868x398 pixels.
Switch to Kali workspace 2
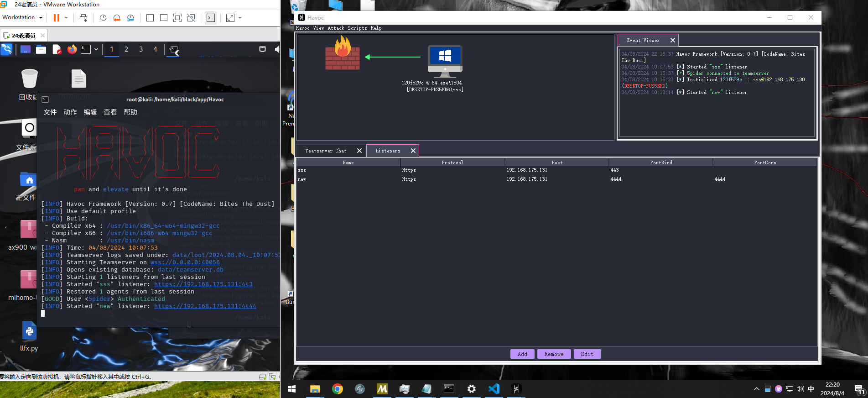point(126,49)
